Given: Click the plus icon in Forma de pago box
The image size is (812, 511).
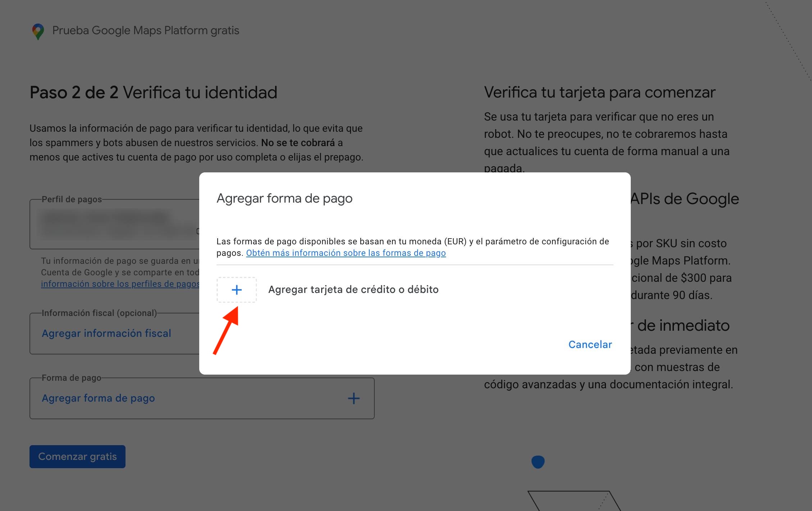Looking at the screenshot, I should coord(354,398).
